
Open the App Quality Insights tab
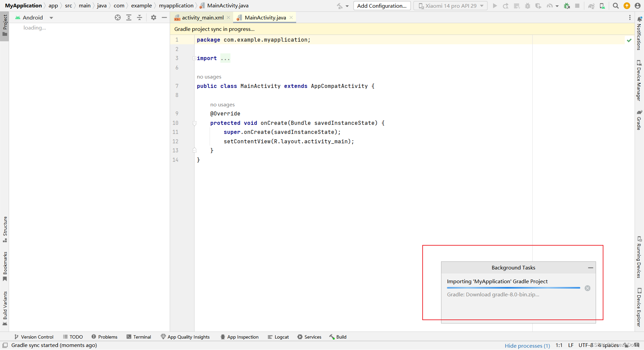(x=185, y=337)
